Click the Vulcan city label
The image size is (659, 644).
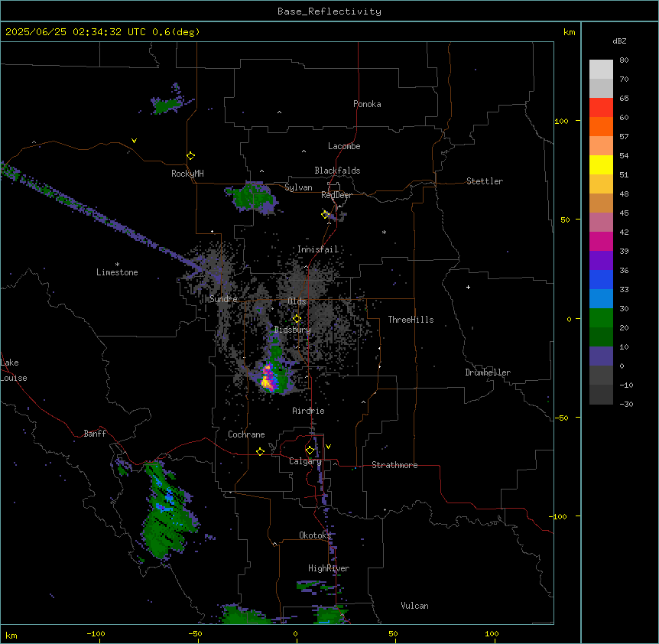click(x=415, y=606)
